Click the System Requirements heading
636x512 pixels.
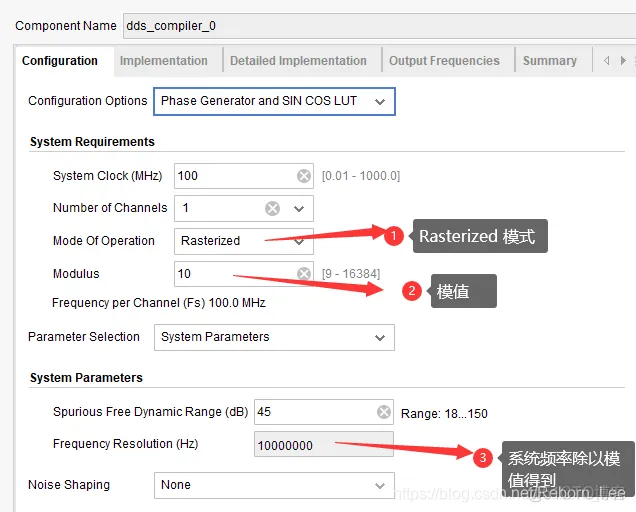[92, 142]
